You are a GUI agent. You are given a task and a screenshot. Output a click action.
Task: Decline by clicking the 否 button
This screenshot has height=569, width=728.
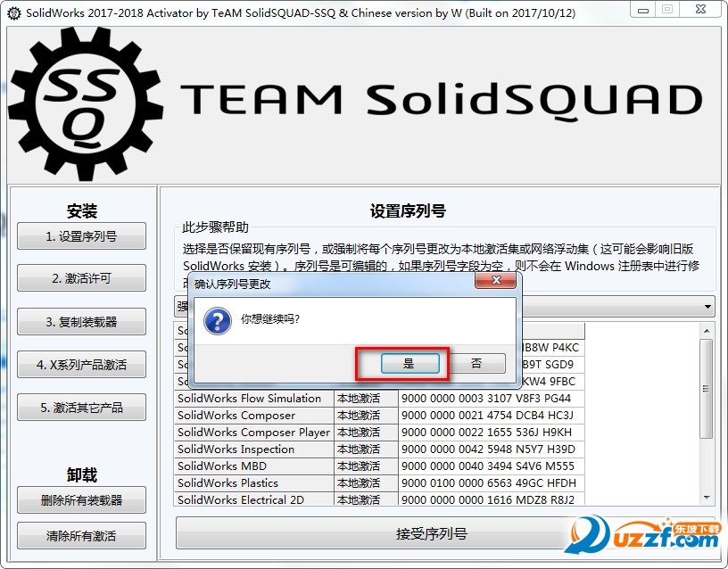[476, 363]
